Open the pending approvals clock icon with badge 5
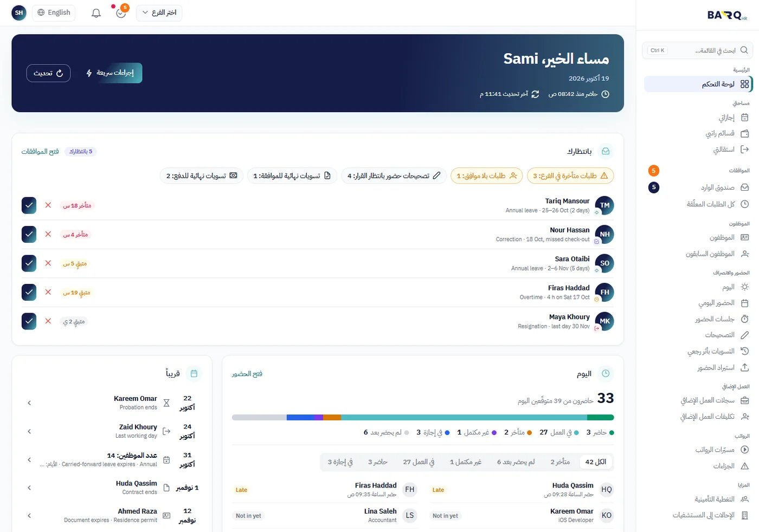 (121, 12)
